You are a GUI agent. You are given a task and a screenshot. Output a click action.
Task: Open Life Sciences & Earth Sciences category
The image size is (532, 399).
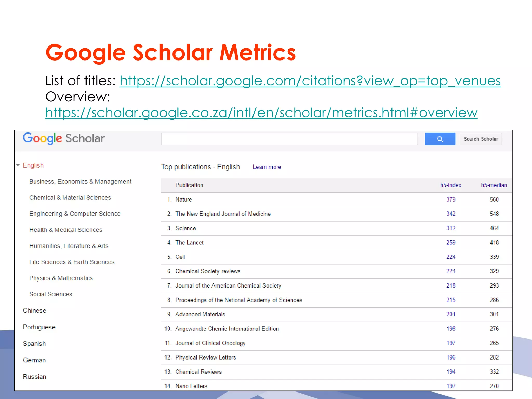(72, 262)
